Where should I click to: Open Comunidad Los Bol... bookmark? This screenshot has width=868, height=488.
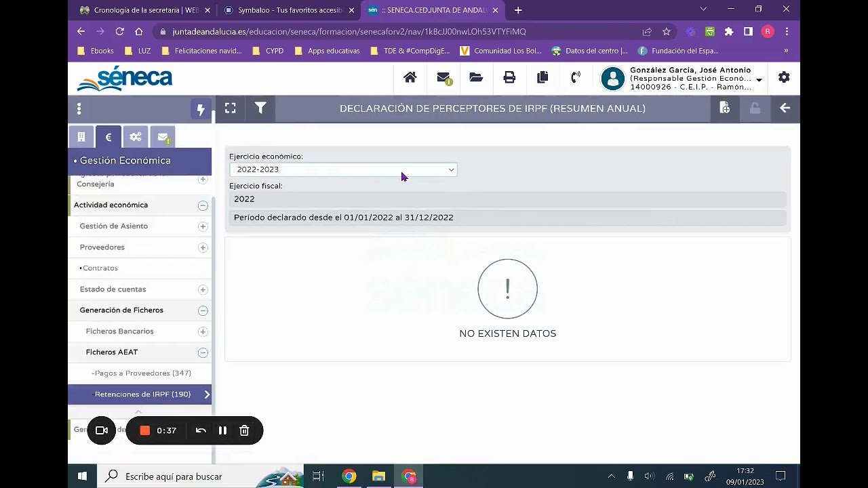[500, 51]
